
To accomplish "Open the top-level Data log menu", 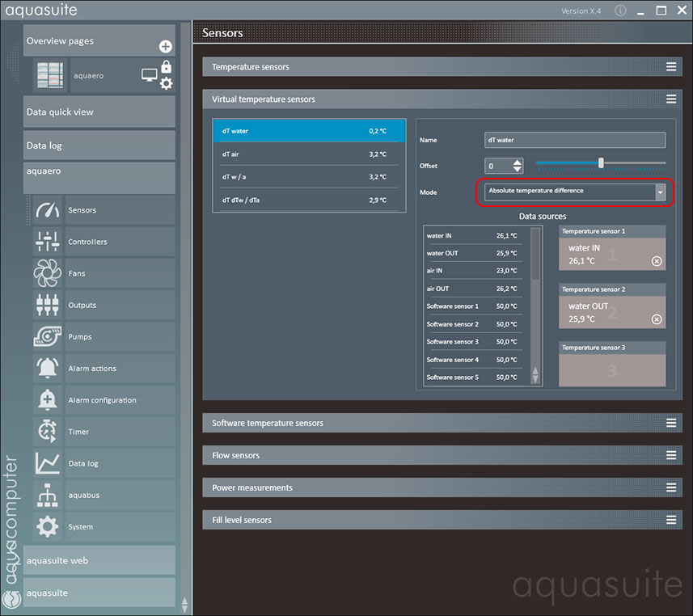I will tap(99, 146).
